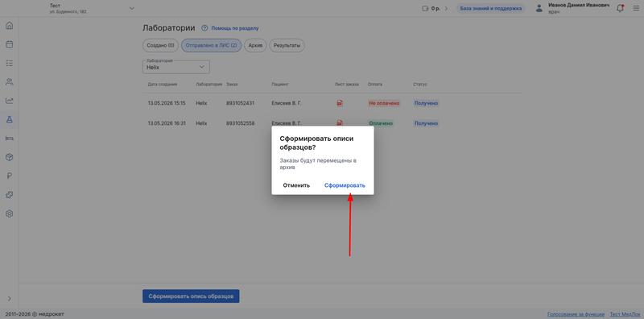The height and width of the screenshot is (319, 644).
Task: Click date 13.05.2026 16:31
Action: 167,123
